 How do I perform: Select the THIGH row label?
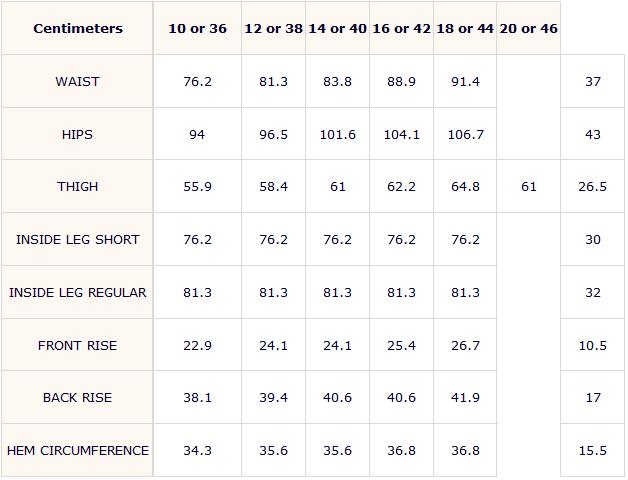point(77,186)
